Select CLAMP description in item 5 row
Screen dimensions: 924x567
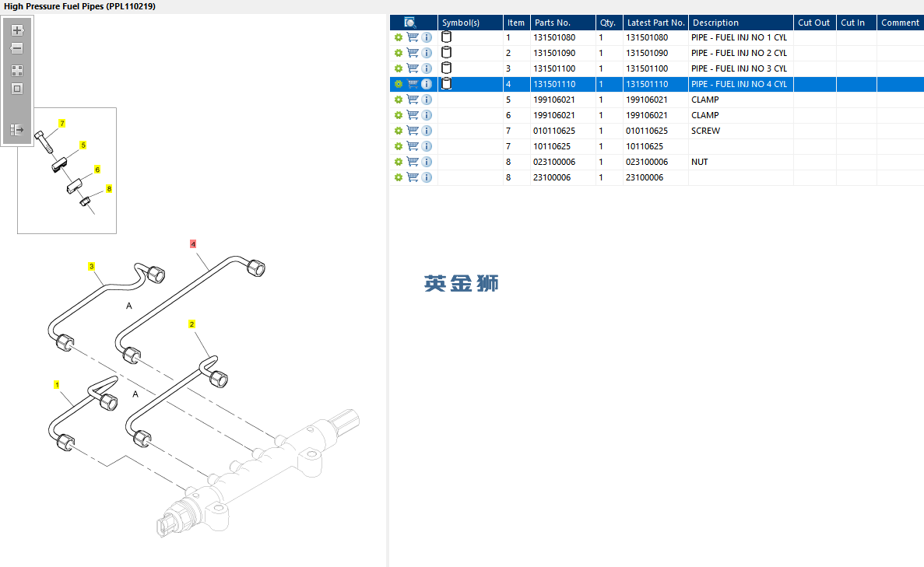[x=704, y=100]
